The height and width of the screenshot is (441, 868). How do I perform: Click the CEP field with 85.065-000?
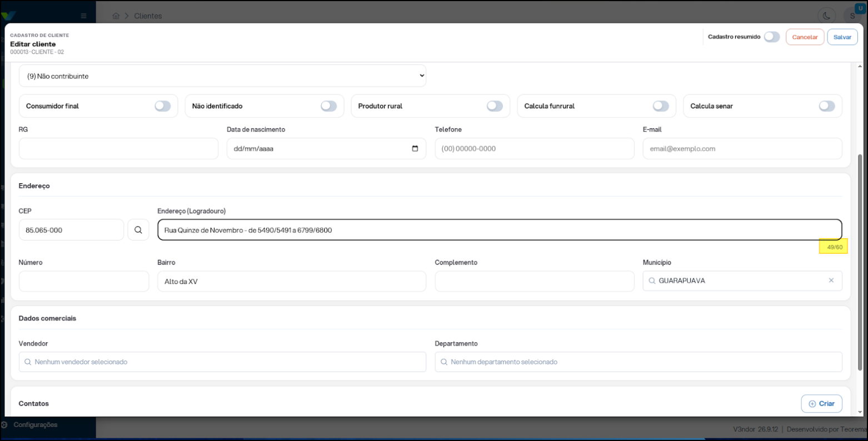click(71, 230)
